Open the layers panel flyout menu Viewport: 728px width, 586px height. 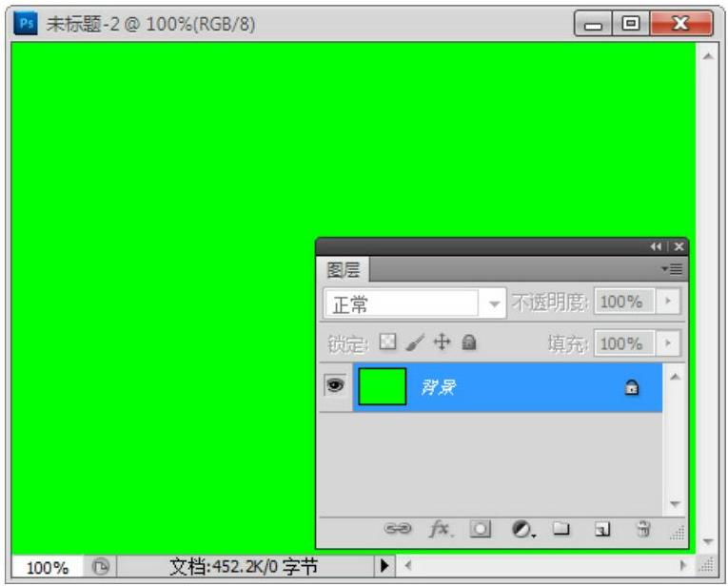674,269
